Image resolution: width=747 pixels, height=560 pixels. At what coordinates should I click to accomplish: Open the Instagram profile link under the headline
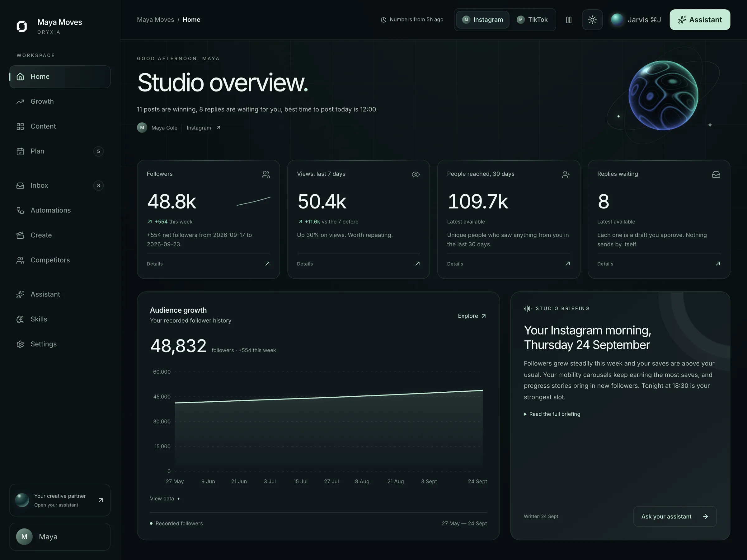click(204, 128)
